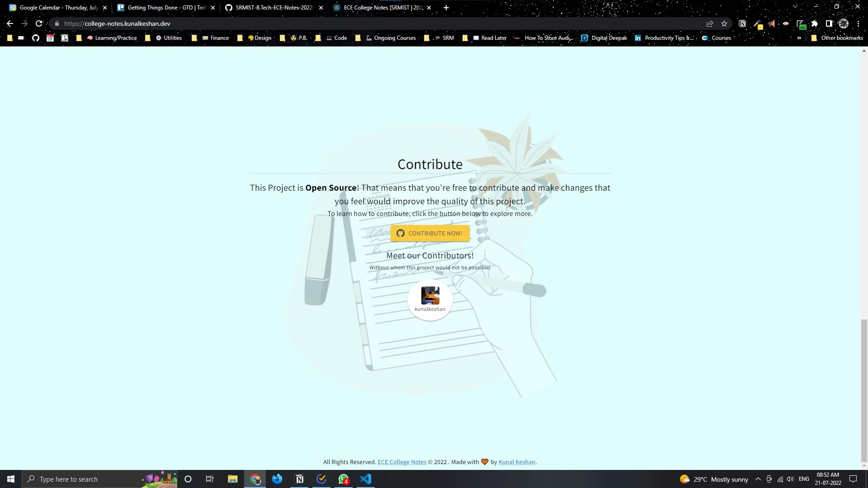Switch to SRMIST-B.Tech-ECE-Notes GitHub tab

[x=274, y=8]
